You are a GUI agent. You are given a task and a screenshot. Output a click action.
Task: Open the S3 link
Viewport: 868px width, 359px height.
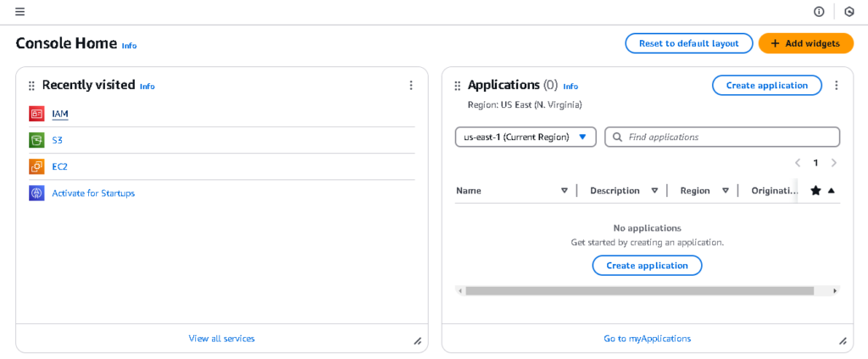coord(57,140)
